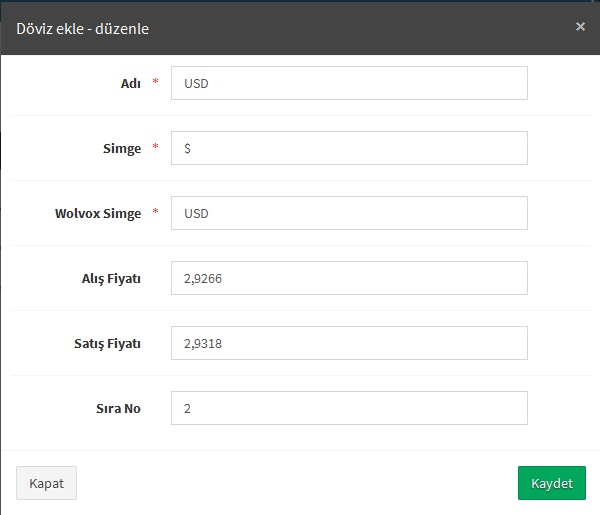Click the Sıra No label

point(118,408)
